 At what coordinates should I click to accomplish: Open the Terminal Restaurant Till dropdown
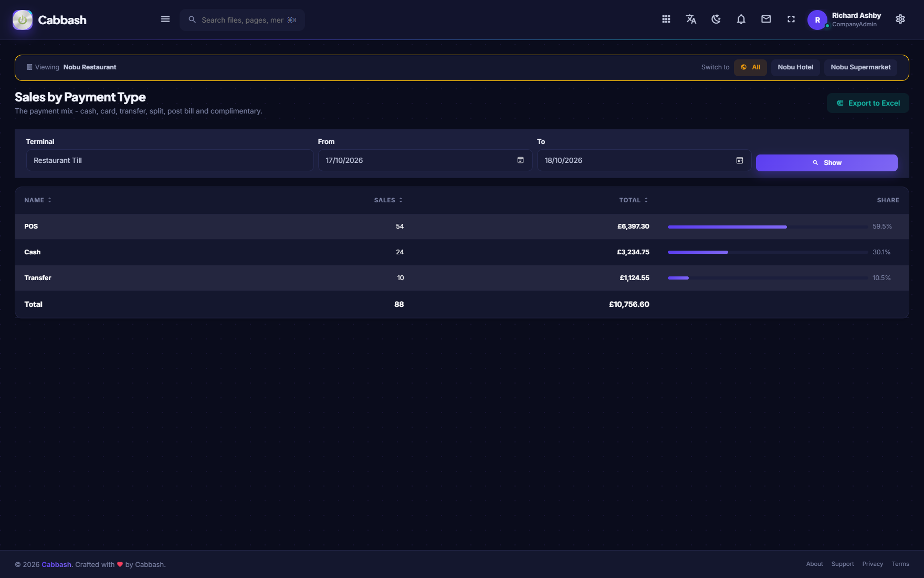pyautogui.click(x=170, y=160)
